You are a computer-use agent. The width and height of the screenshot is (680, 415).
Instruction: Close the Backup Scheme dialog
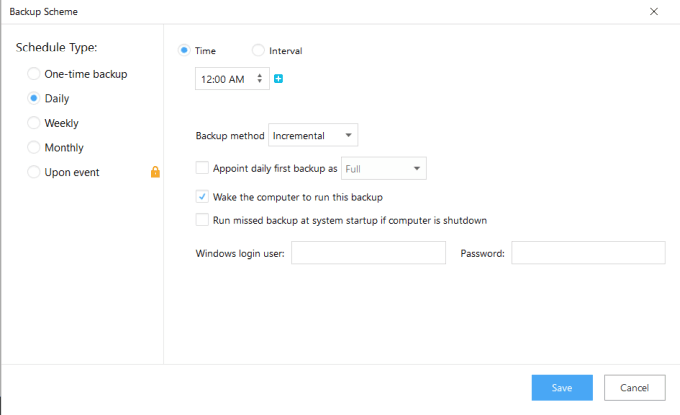click(x=654, y=12)
